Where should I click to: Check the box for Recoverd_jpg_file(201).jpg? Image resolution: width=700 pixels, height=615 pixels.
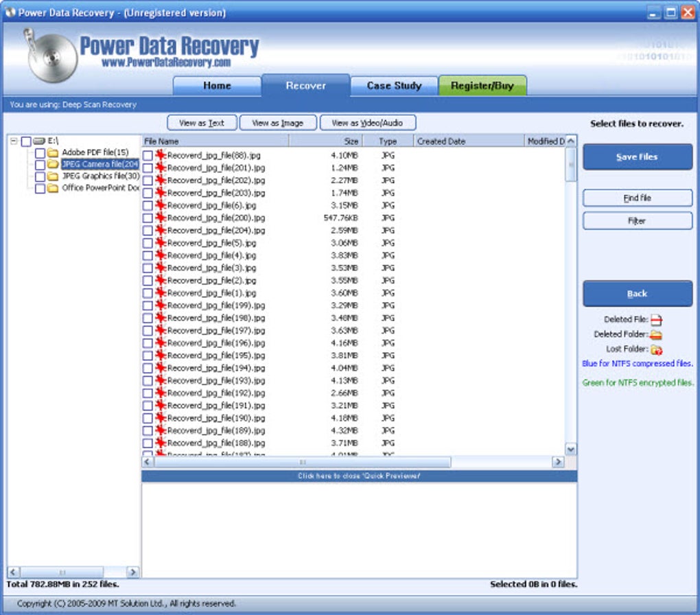click(148, 168)
